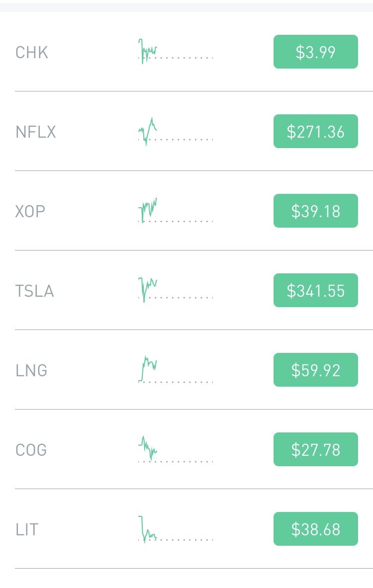Tap the LNG $59.92 price button
The image size is (373, 588).
(316, 370)
